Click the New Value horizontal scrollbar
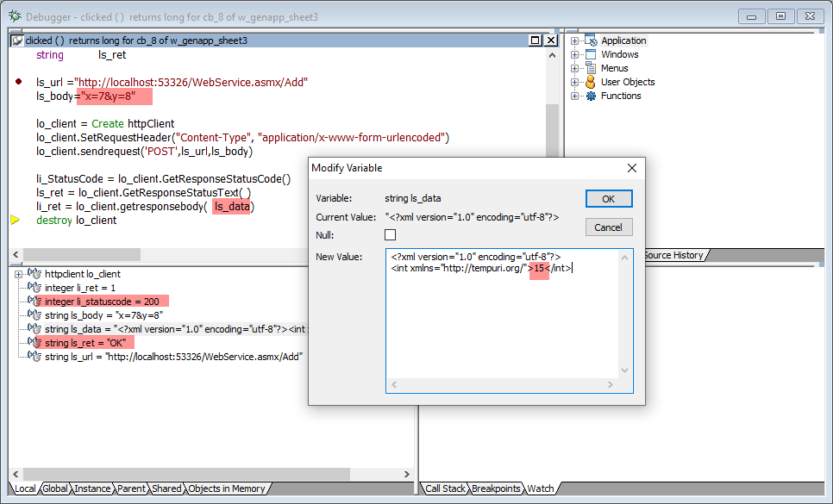 (x=503, y=385)
